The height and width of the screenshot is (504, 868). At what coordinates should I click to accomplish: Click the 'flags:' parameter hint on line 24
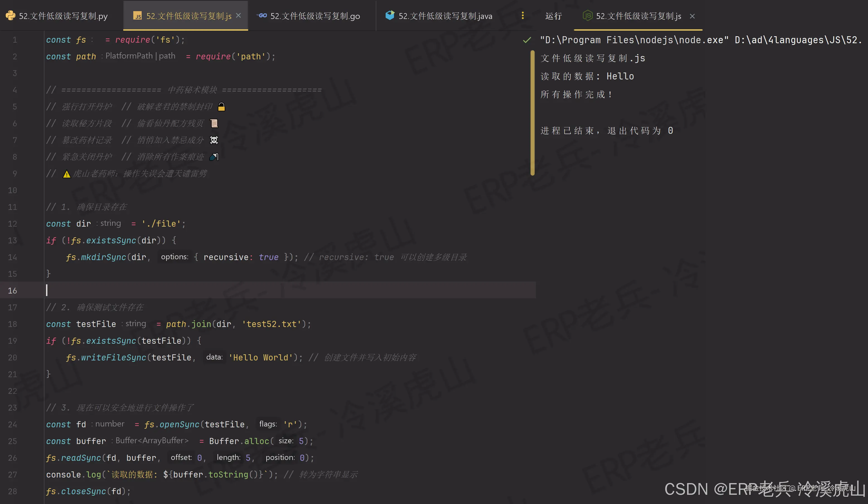point(268,424)
